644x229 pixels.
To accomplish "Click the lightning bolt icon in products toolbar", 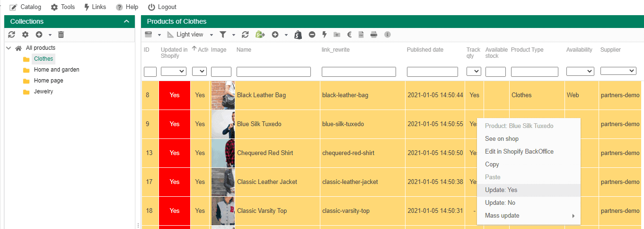I will coord(325,35).
